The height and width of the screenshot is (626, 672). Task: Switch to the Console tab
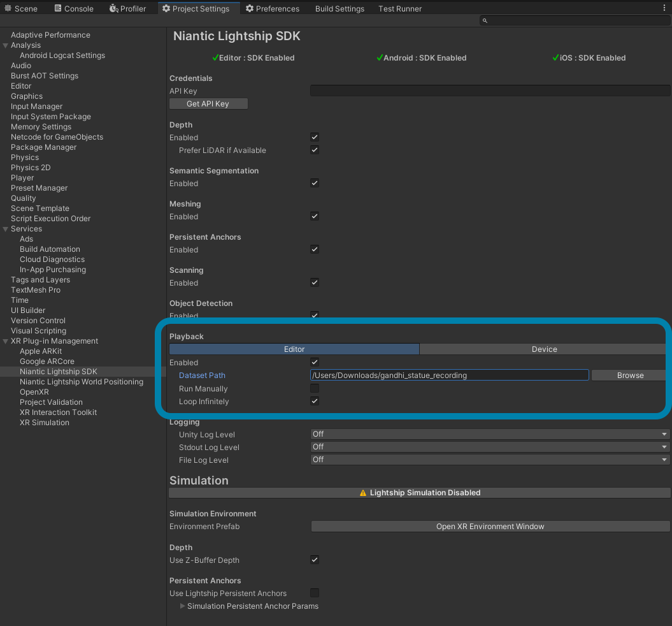point(74,8)
